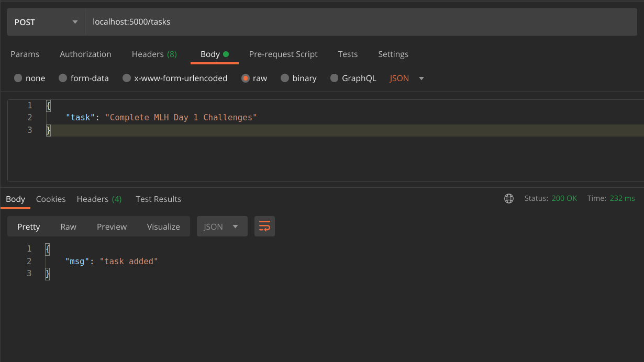Switch response view to Raw
Viewport: 644px width, 362px height.
68,226
